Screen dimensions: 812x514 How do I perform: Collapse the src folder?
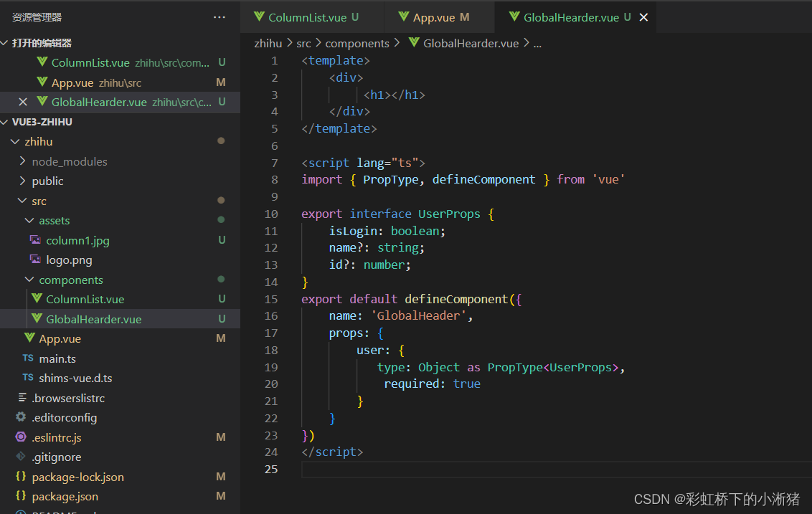click(22, 200)
